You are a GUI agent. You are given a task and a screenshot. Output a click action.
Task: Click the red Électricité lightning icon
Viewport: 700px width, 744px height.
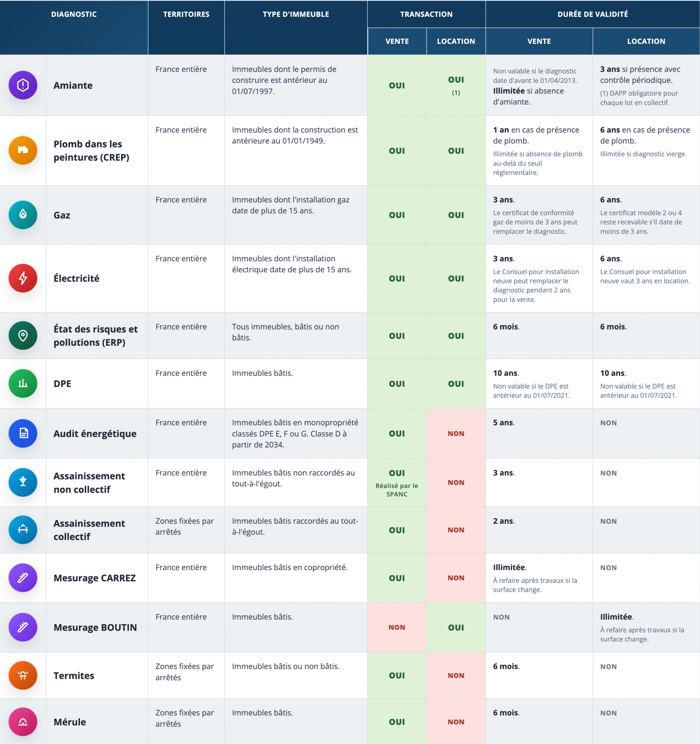(23, 278)
